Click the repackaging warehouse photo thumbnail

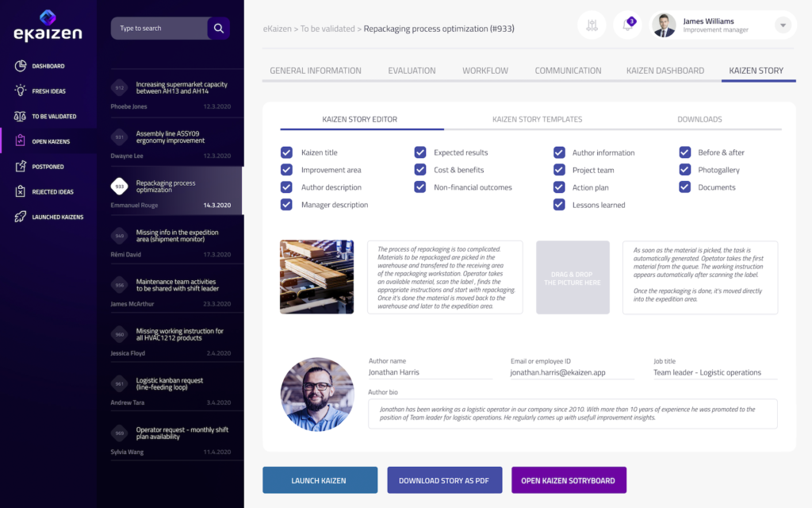click(x=316, y=277)
